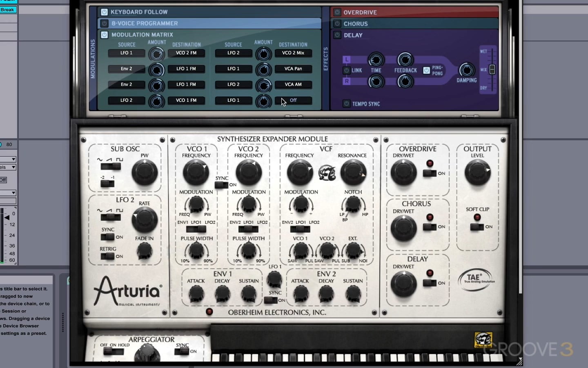
Task: Click amount knob for VCO 2 FM row
Action: [156, 54]
